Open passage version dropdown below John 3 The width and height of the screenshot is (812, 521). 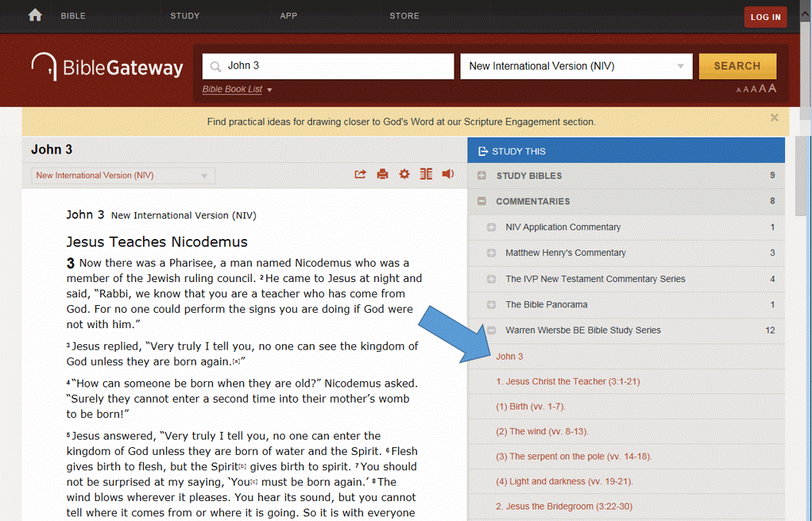(x=123, y=175)
